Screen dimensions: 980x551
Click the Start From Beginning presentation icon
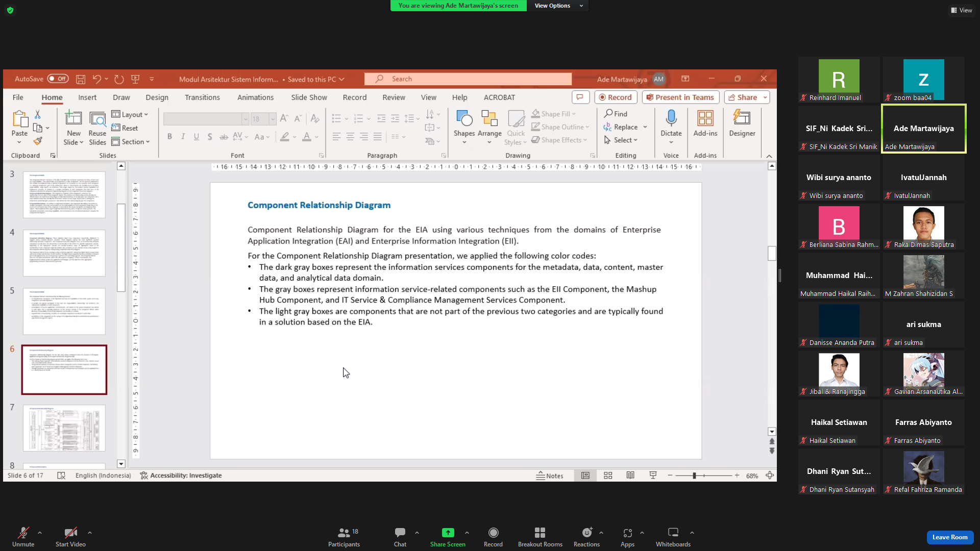point(135,79)
